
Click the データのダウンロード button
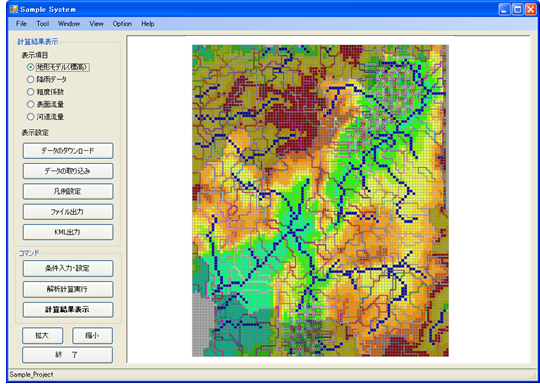pos(68,151)
